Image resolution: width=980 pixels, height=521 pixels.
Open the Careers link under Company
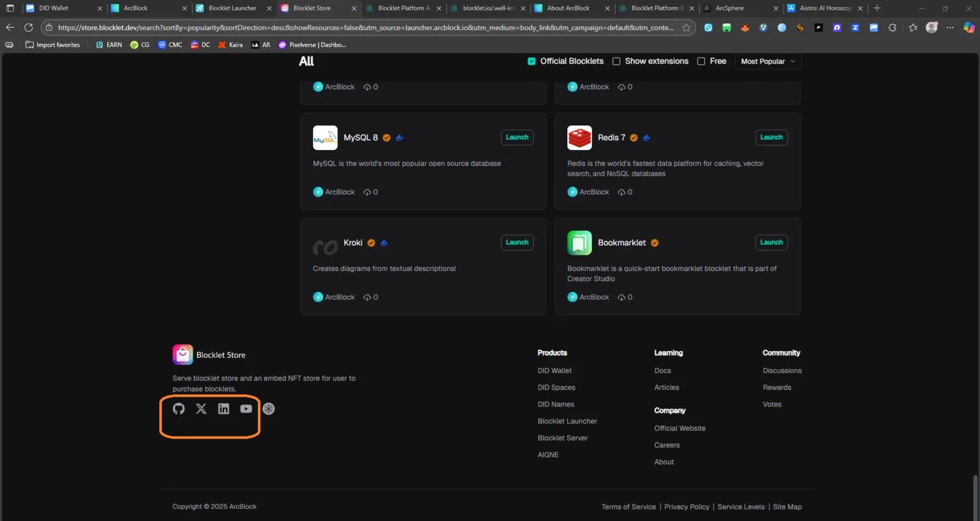(667, 445)
